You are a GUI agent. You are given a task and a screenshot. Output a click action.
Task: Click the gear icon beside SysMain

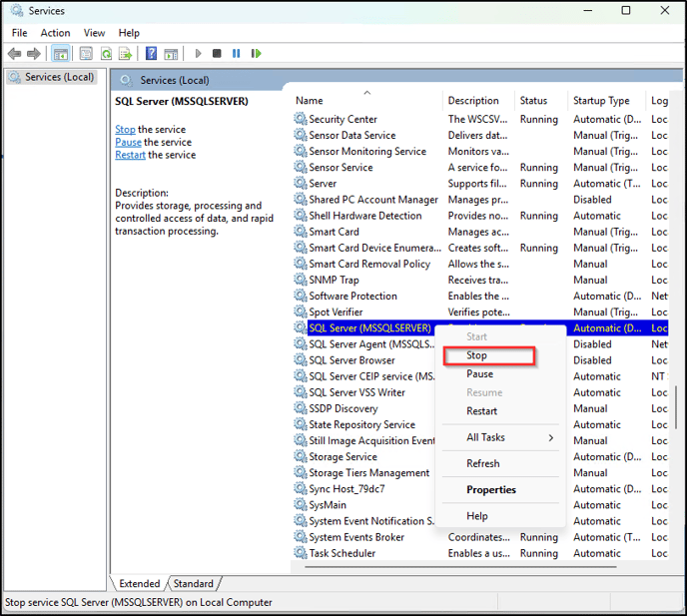tap(301, 505)
